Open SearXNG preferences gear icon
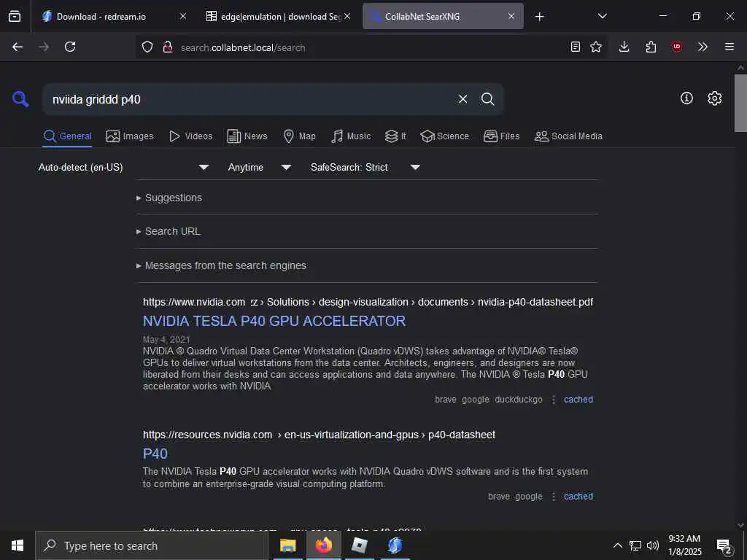This screenshot has height=560, width=747. tap(715, 98)
